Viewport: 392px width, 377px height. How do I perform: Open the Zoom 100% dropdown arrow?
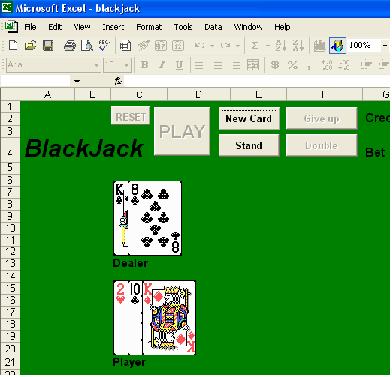pyautogui.click(x=385, y=45)
